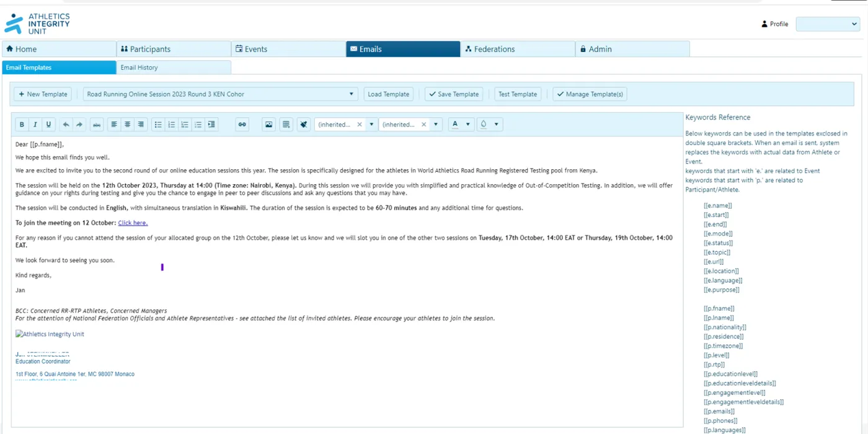Open the font color picker

pos(456,125)
